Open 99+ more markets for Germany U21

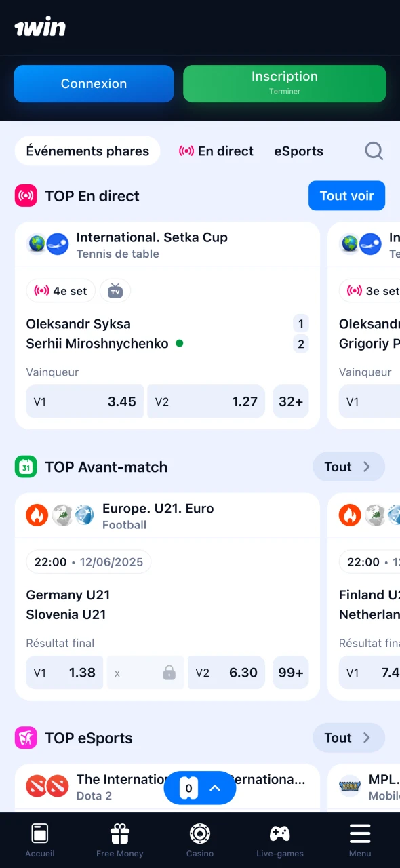point(291,673)
